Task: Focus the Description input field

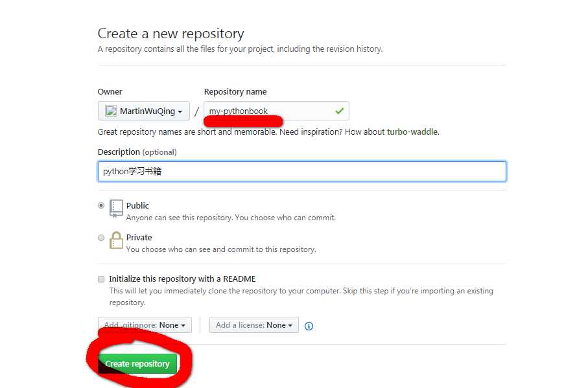Action: 302,172
